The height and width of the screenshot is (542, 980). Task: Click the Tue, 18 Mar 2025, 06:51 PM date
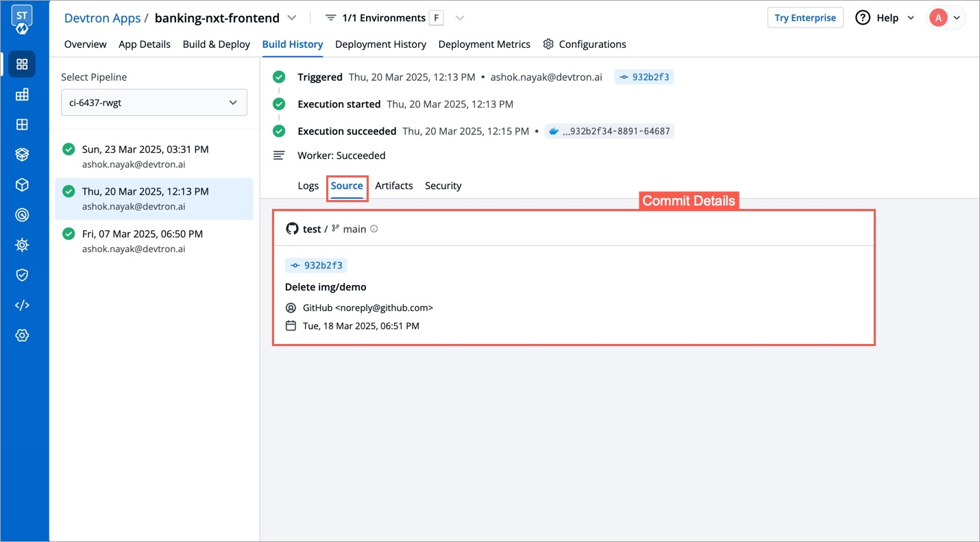pos(361,326)
